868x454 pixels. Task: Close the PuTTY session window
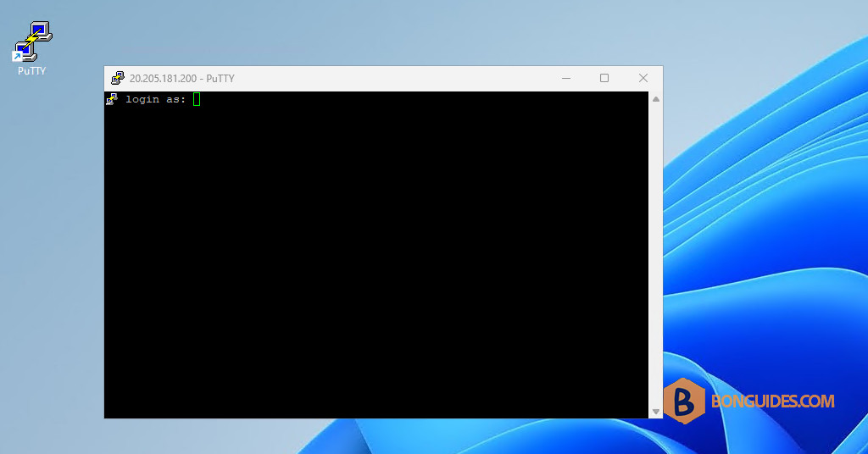pos(643,78)
